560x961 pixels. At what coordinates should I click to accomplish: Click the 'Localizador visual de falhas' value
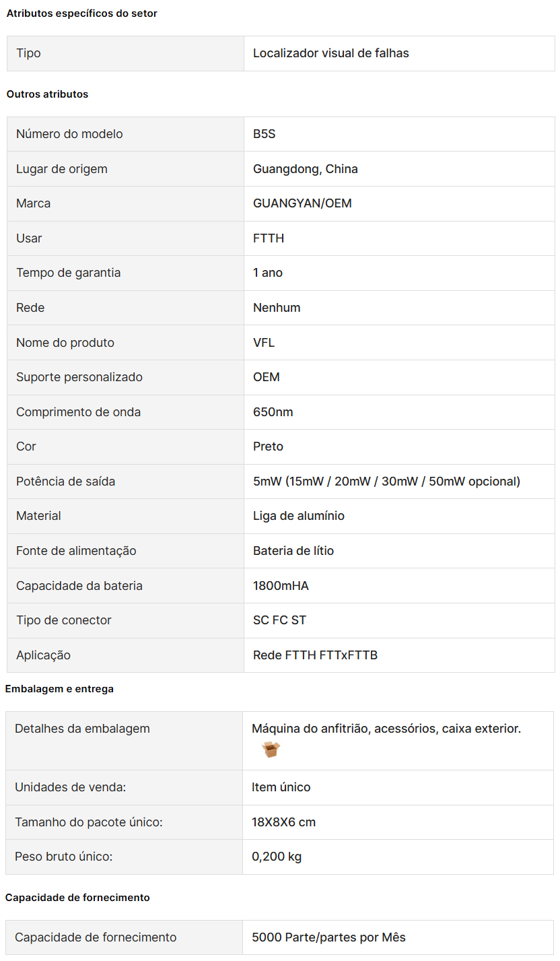tap(331, 53)
